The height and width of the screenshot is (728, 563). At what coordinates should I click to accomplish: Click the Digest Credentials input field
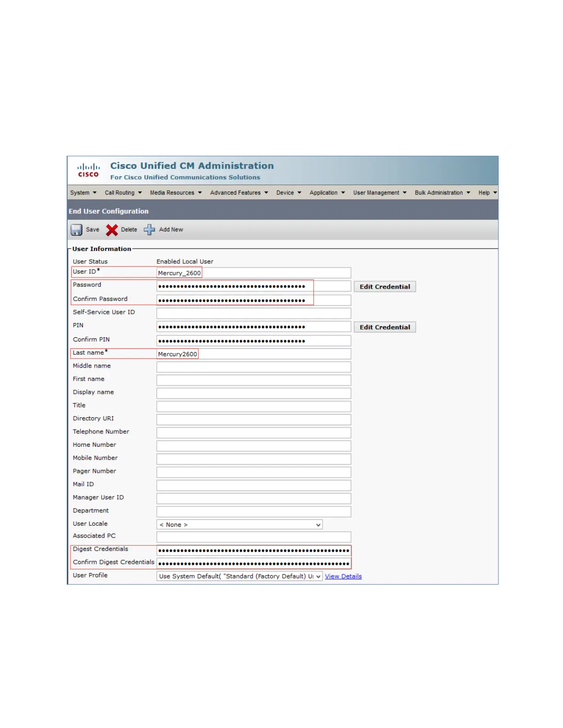254,551
